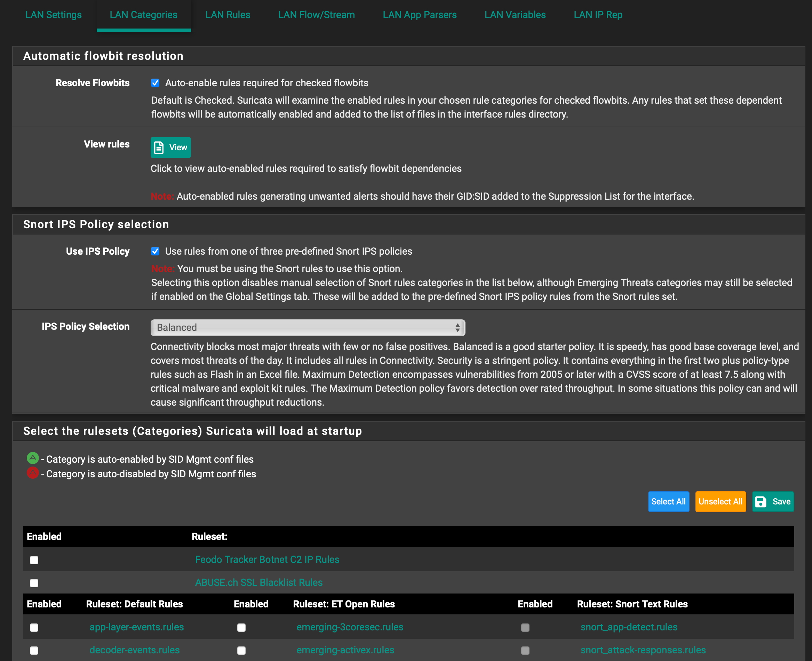Viewport: 812px width, 661px height.
Task: Open the LAN Variables tab
Action: 515,15
